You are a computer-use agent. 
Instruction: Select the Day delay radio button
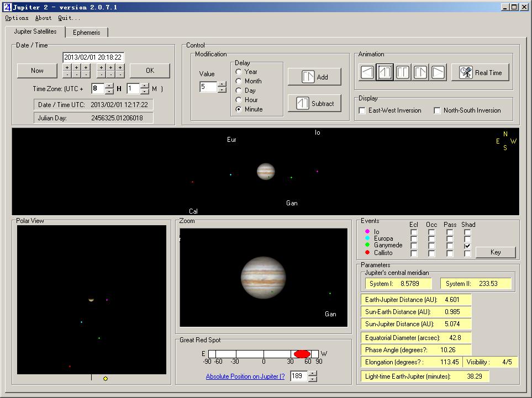(239, 91)
